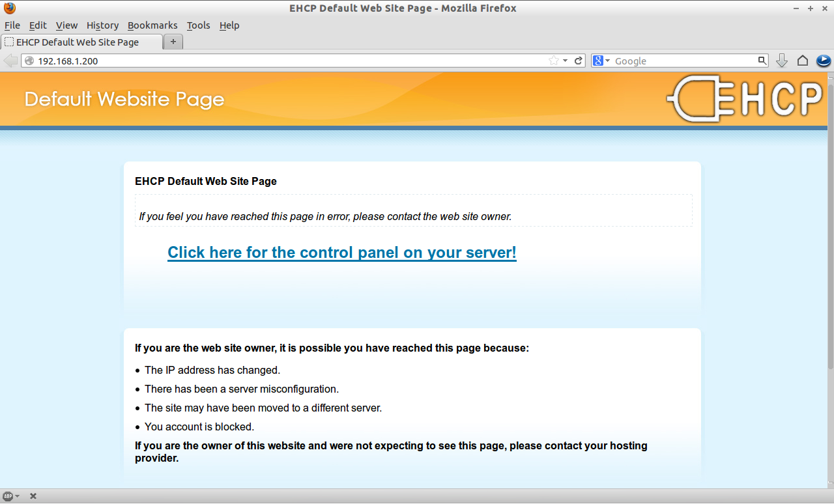Click the Google search magnifier icon
Viewport: 834px width, 504px height.
pyautogui.click(x=762, y=61)
